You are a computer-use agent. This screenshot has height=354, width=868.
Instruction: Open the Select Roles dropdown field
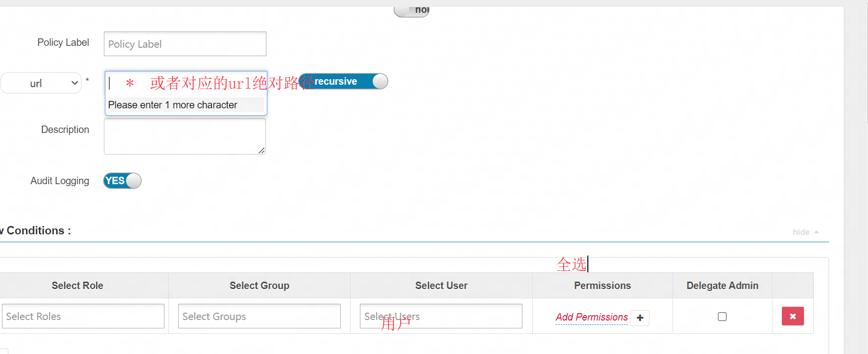83,316
